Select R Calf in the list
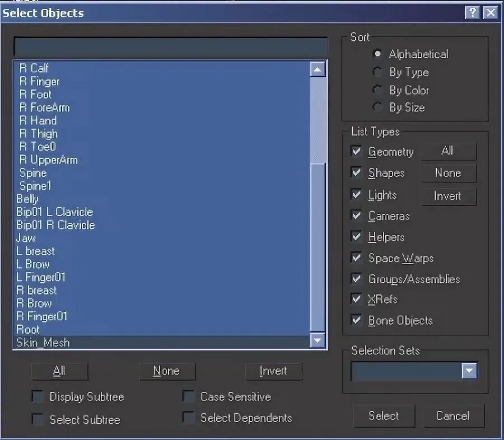The width and height of the screenshot is (504, 440). pos(162,68)
